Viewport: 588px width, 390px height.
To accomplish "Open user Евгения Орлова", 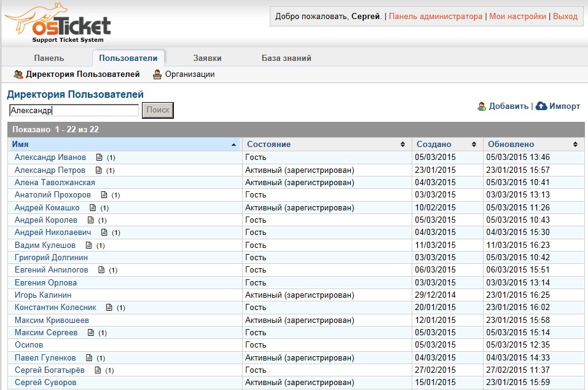I will (45, 282).
